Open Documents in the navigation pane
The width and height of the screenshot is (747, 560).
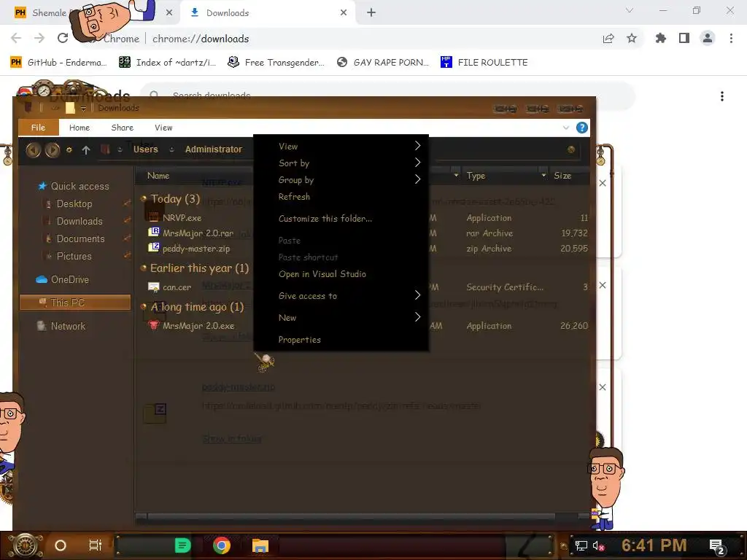coord(80,238)
